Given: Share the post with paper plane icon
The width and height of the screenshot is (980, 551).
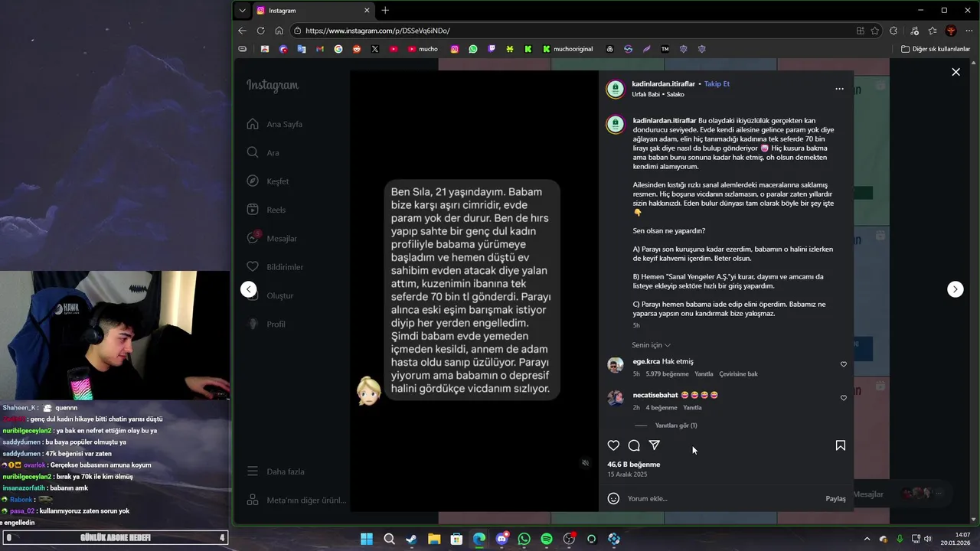Looking at the screenshot, I should pos(655,445).
